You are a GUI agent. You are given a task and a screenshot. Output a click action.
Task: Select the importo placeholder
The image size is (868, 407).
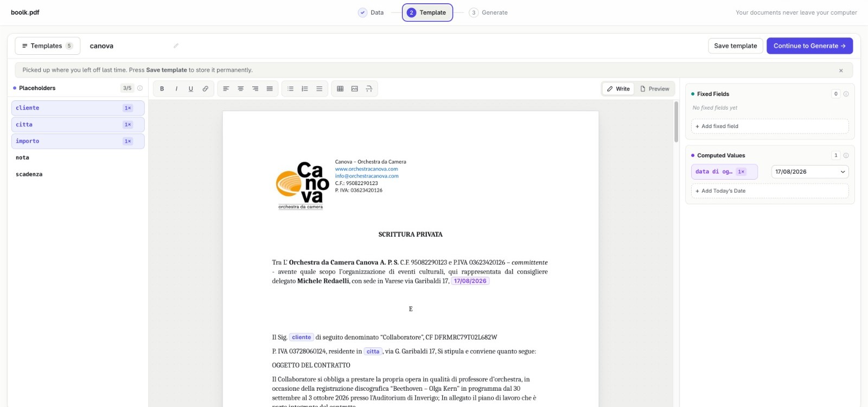tap(78, 141)
